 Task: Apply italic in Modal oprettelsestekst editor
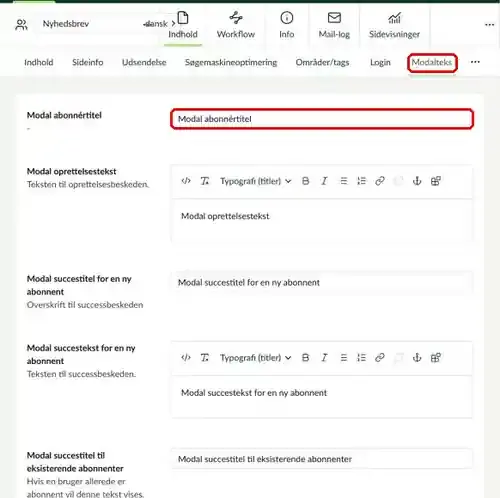coord(324,181)
